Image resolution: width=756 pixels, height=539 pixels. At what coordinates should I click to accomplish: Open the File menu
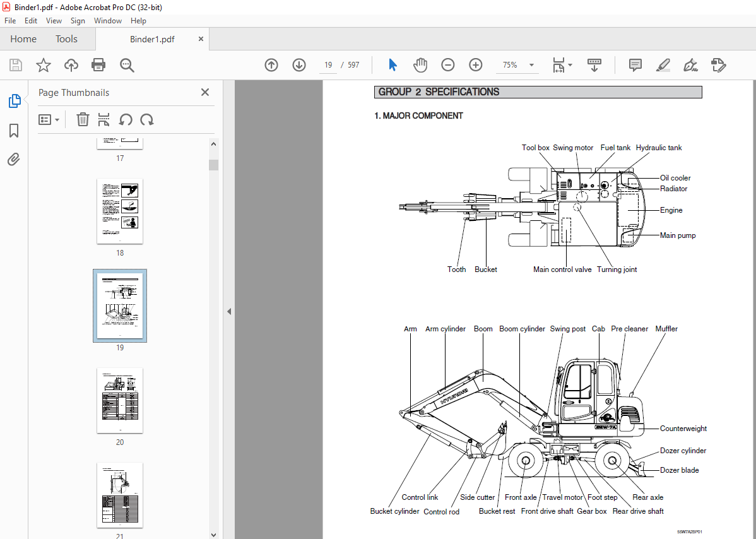(10, 21)
